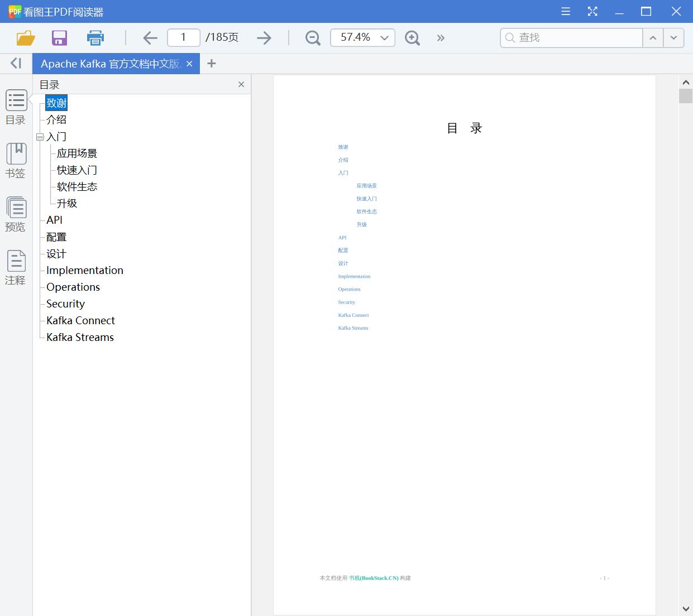Click the vertical scrollbar thumb

pos(686,95)
